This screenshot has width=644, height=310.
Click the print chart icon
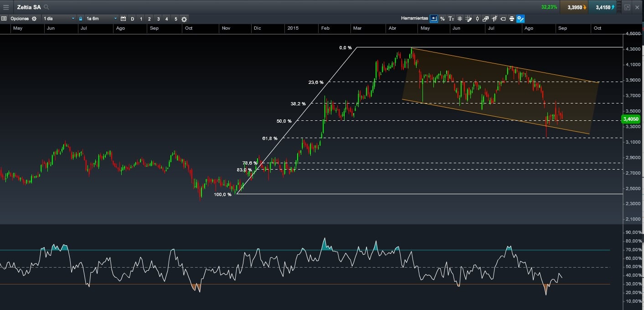click(x=512, y=19)
